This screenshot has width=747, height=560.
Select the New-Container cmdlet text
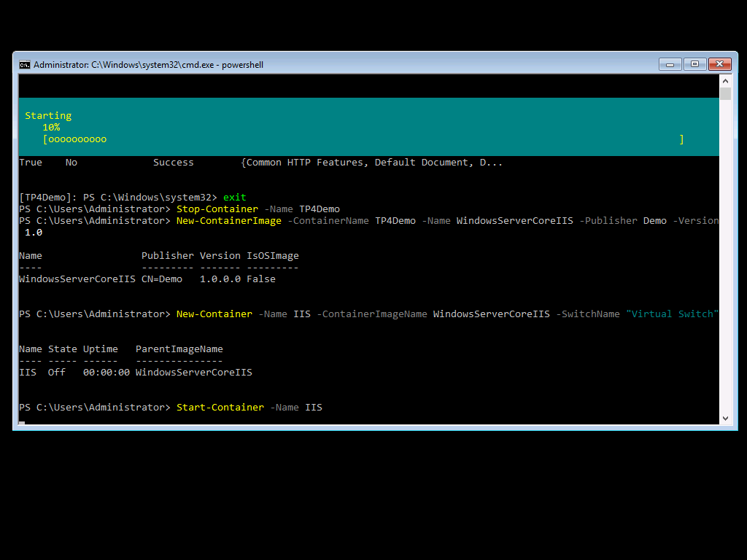214,314
